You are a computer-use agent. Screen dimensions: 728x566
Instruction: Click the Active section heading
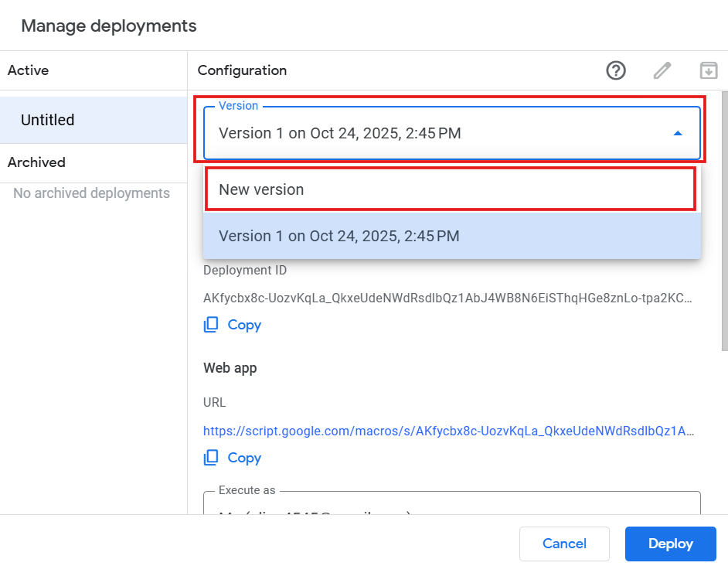pyautogui.click(x=28, y=70)
